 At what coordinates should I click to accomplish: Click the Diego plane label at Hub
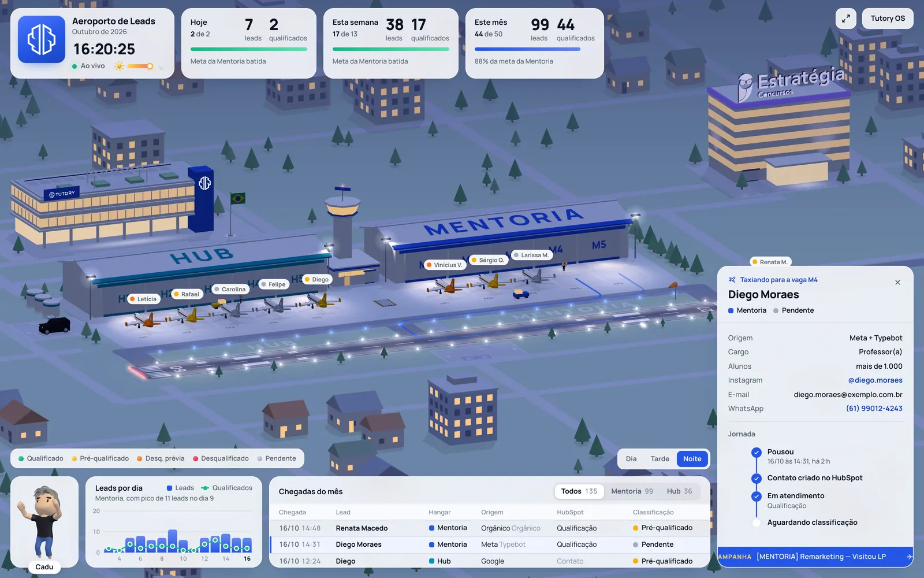click(316, 279)
